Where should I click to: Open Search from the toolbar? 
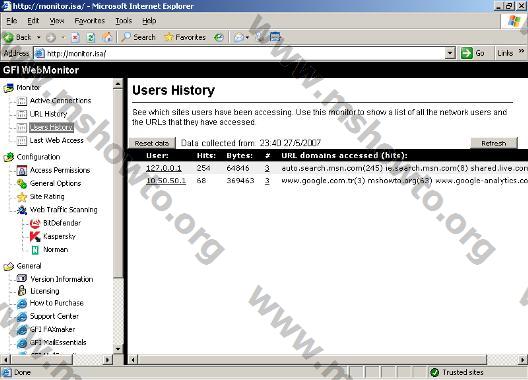[x=139, y=37]
